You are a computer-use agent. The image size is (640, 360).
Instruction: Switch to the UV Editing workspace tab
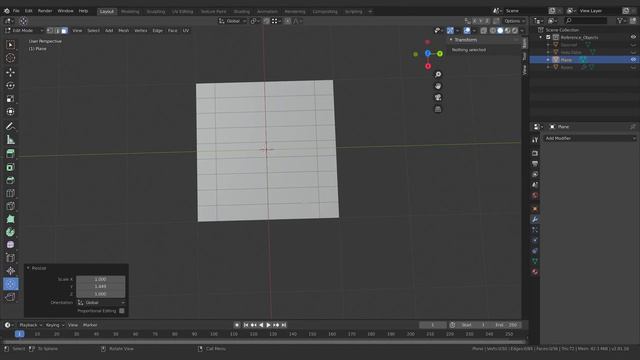[x=182, y=11]
